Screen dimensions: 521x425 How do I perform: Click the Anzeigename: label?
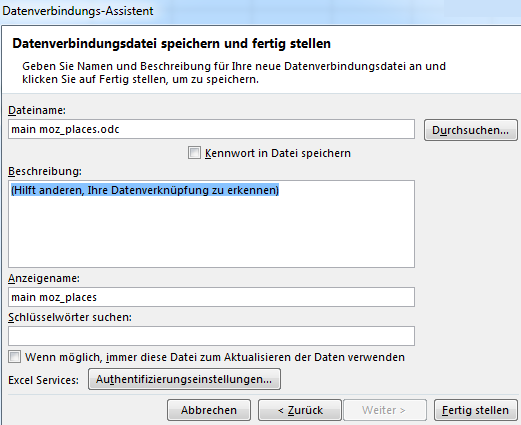point(44,278)
